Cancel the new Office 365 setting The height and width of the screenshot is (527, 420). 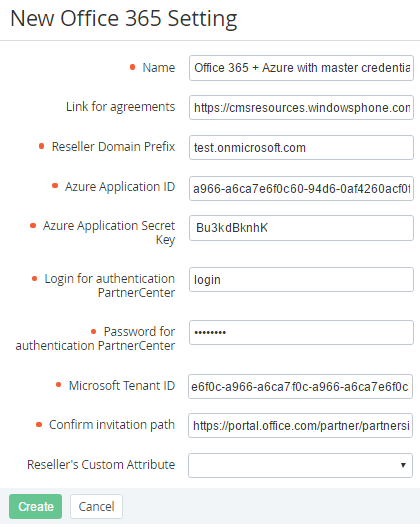96,506
